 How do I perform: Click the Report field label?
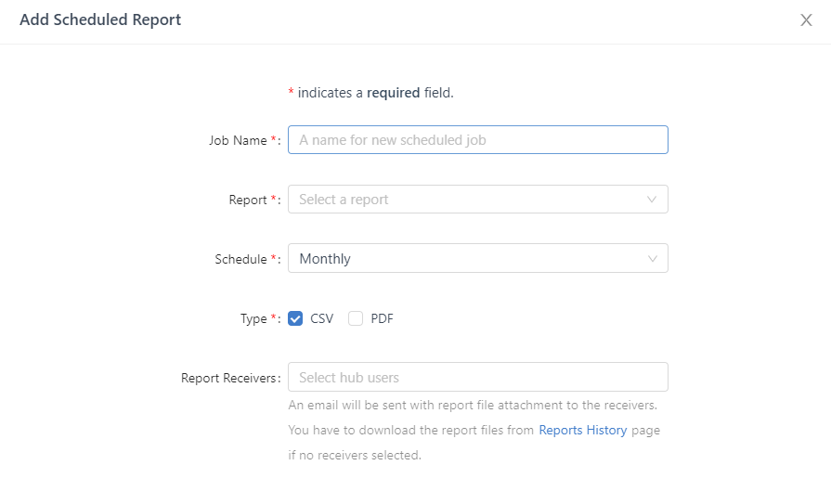pos(248,200)
